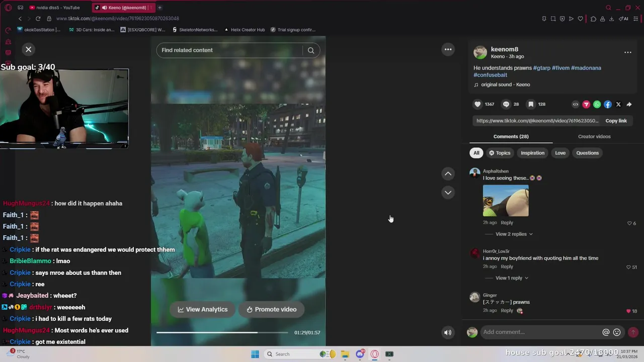Send to friends via the pink share icon
Viewport: 644px width, 362px height.
[586, 105]
